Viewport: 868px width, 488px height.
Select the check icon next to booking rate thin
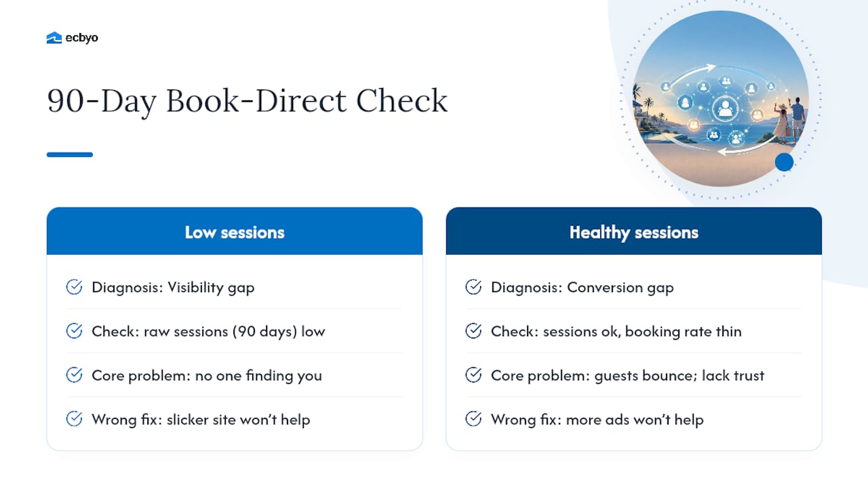473,331
